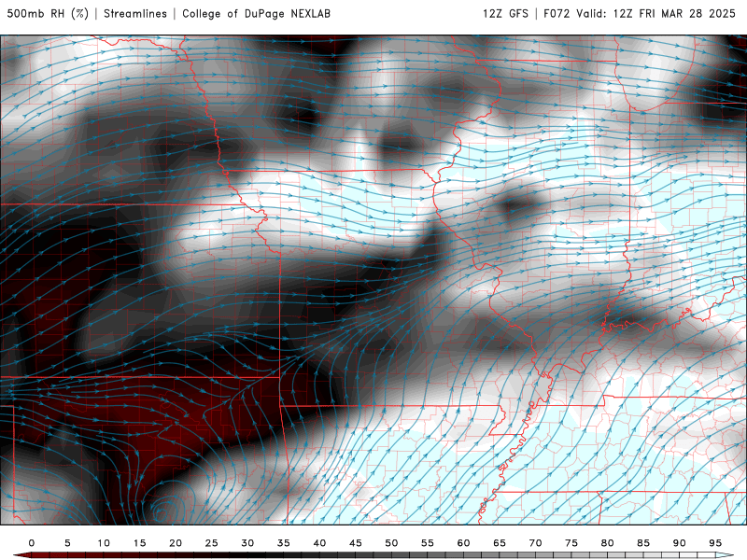This screenshot has height=560, width=747.
Task: Click the 'Streamlines' label in header
Action: [135, 13]
